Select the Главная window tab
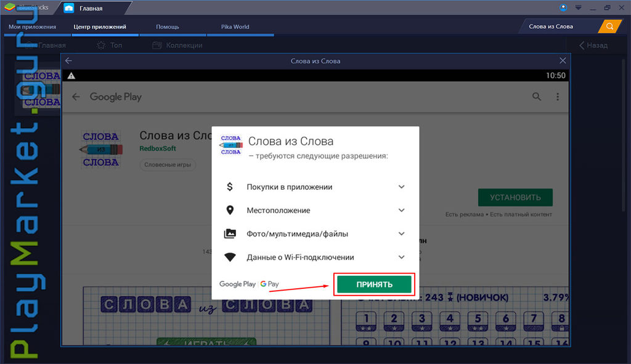This screenshot has width=631, height=364. coord(91,8)
